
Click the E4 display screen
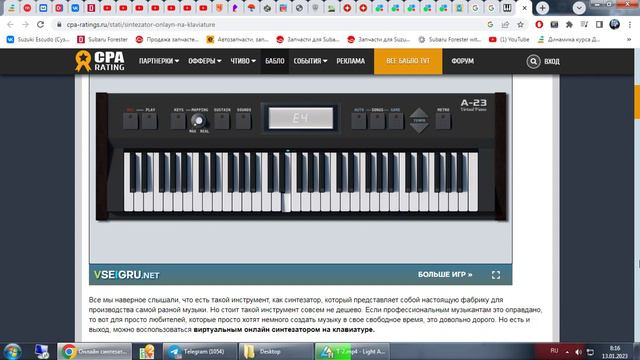[x=301, y=118]
